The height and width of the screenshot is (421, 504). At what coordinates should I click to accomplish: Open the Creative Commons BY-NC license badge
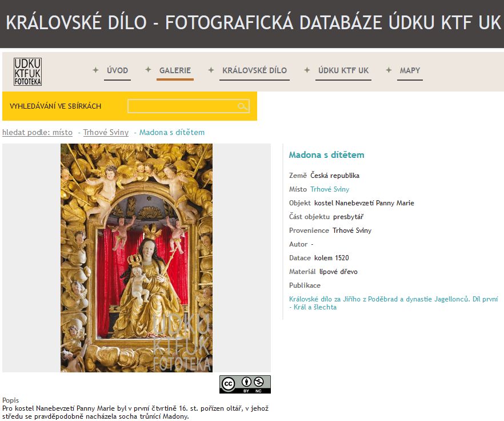(245, 384)
